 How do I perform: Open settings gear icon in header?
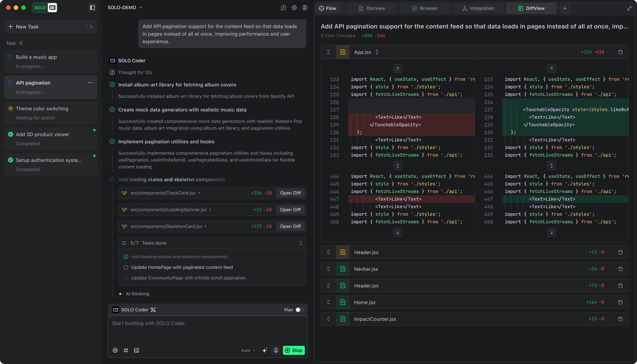point(294,8)
